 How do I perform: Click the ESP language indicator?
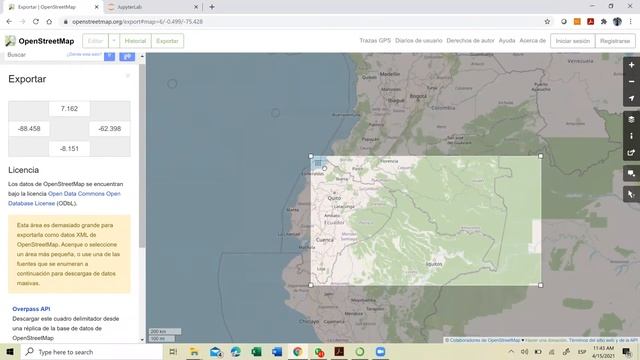(582, 352)
